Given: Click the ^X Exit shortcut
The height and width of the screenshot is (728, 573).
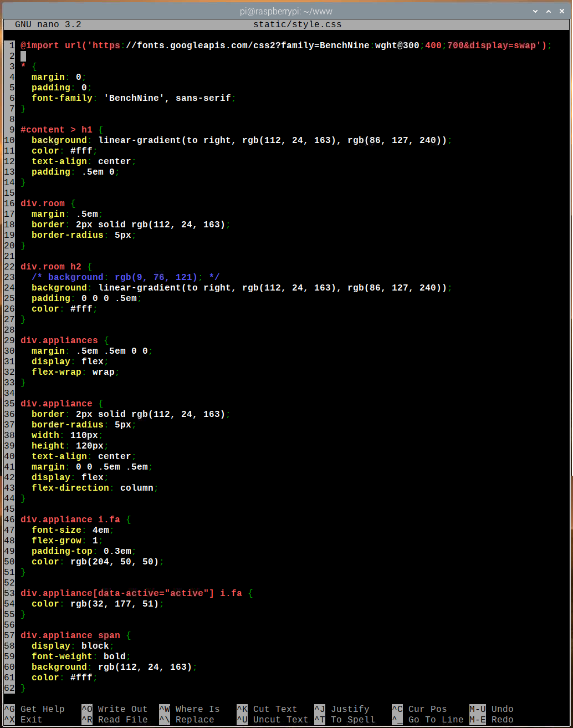Looking at the screenshot, I should (23, 720).
